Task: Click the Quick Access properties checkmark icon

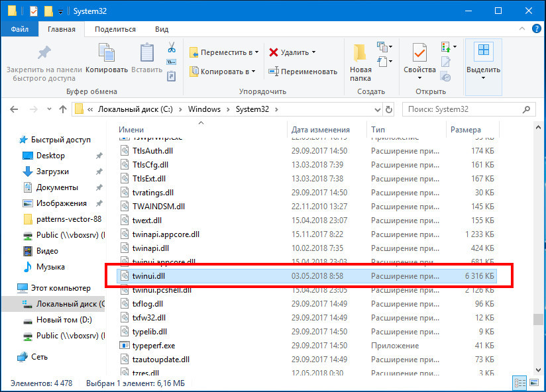Action: click(33, 11)
